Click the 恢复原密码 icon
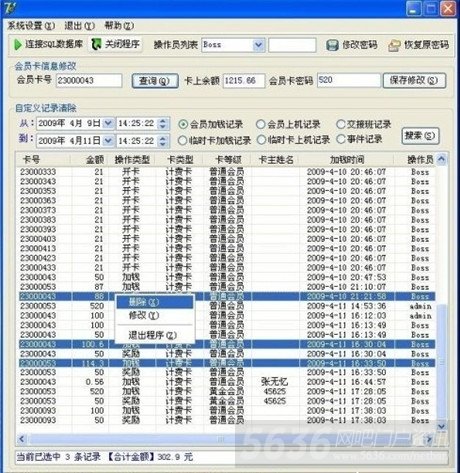Viewport: 460px width, 473px height. (394, 45)
